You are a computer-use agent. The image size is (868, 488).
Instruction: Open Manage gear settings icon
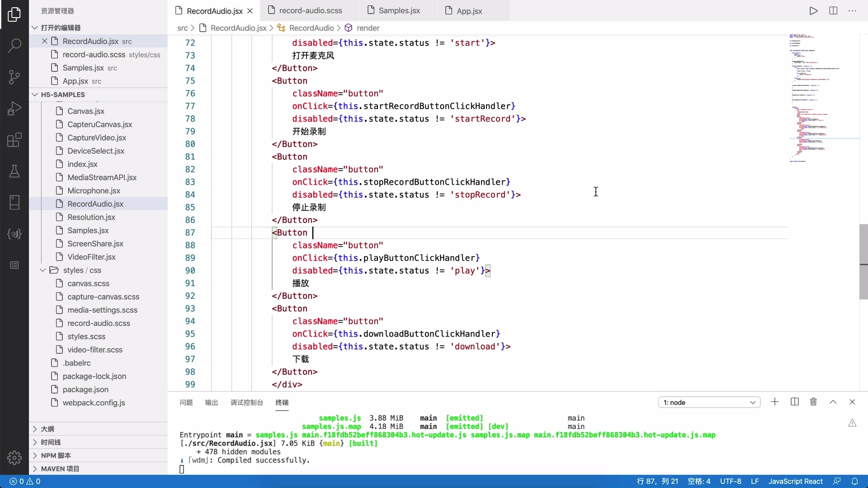14,457
